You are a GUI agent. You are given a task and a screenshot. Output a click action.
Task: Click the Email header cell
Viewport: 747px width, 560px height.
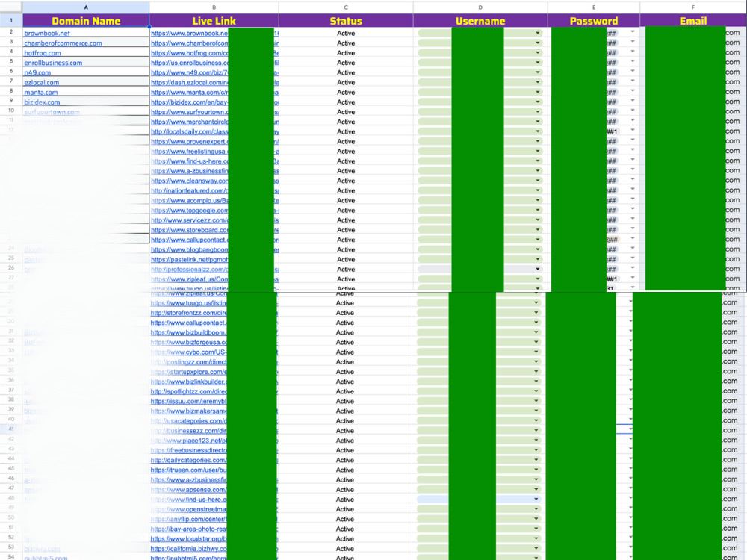click(693, 20)
